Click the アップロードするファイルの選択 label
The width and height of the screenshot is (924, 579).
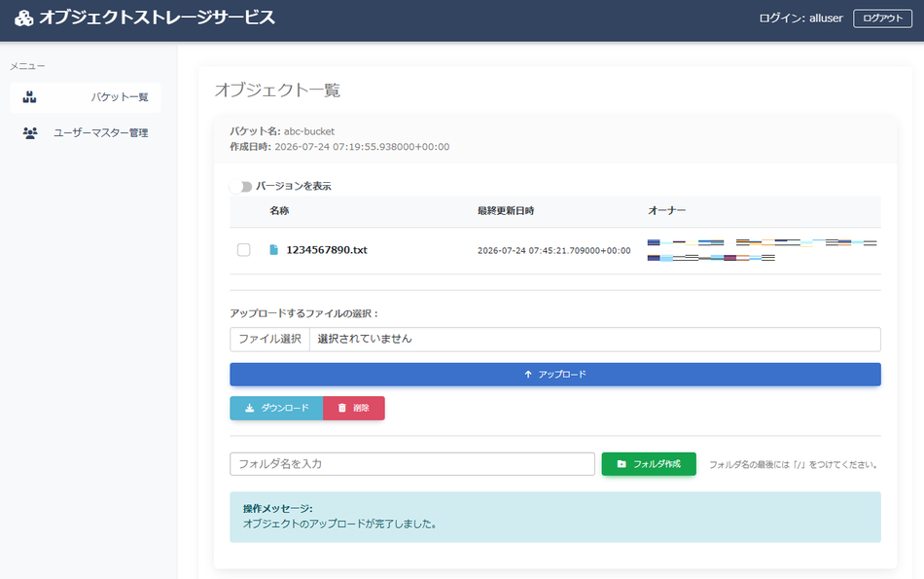pyautogui.click(x=304, y=313)
